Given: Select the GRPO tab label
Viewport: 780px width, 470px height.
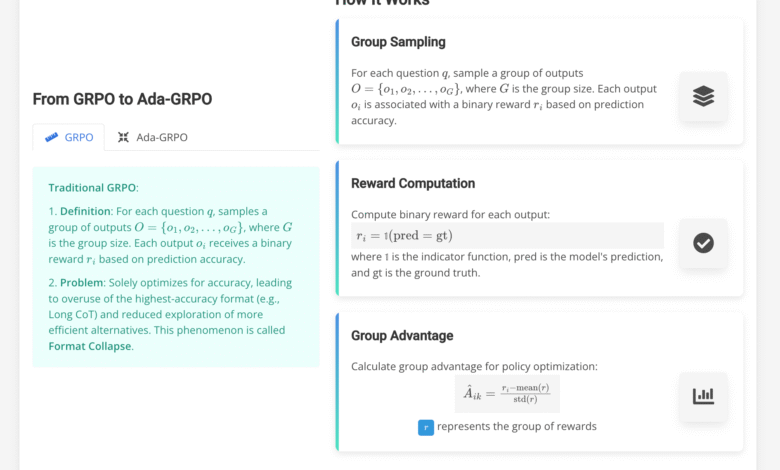Looking at the screenshot, I should pos(79,137).
